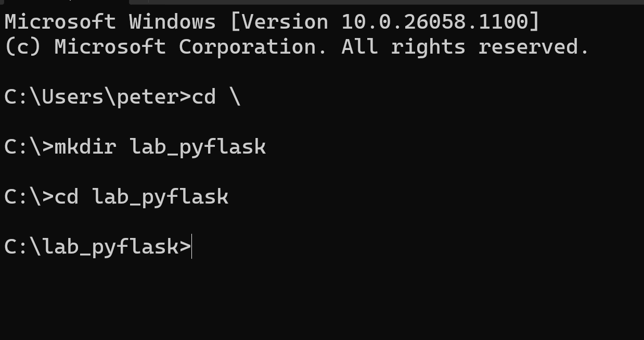Image resolution: width=644 pixels, height=340 pixels.
Task: Click 'lab_pyflask' in the cd command
Action: point(160,197)
